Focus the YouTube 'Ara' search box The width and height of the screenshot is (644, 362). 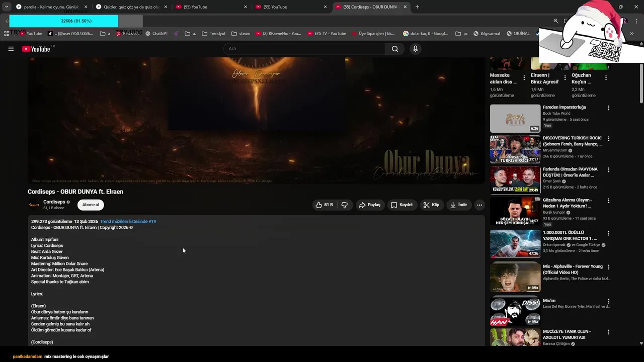[304, 49]
